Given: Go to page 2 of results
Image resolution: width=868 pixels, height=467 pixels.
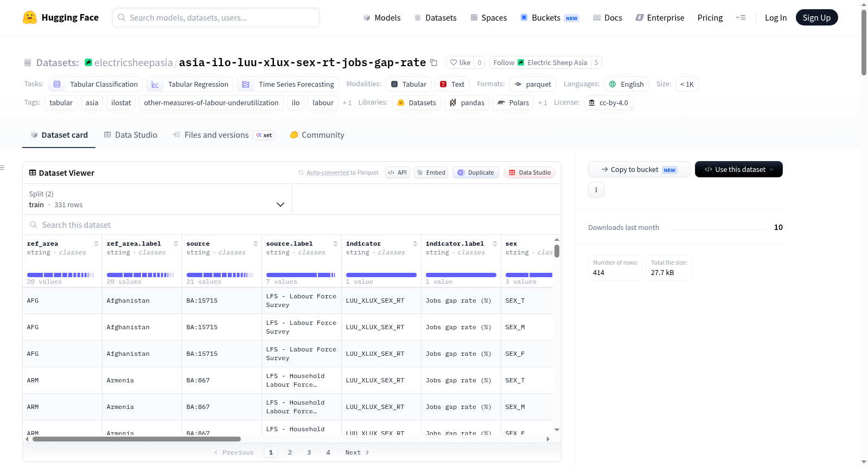Looking at the screenshot, I should [290, 452].
